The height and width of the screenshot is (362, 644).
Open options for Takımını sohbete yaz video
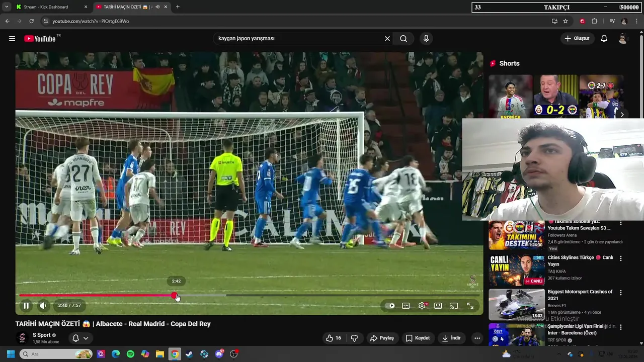tap(621, 224)
